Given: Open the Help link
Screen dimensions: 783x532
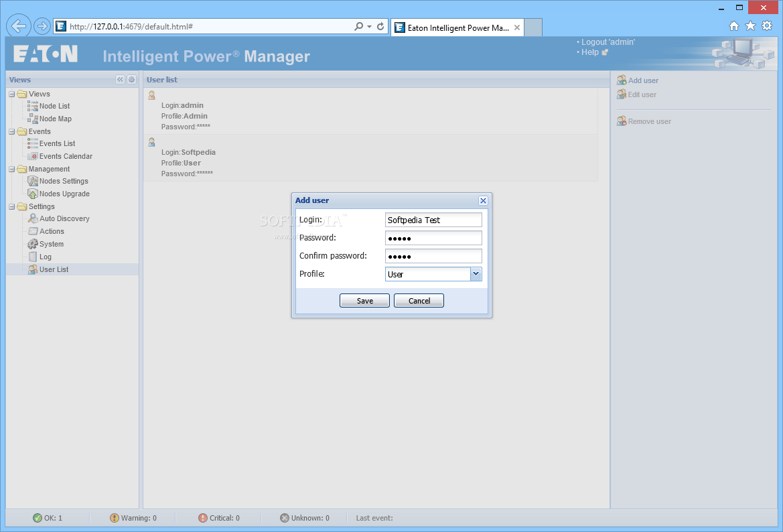Looking at the screenshot, I should 589,52.
